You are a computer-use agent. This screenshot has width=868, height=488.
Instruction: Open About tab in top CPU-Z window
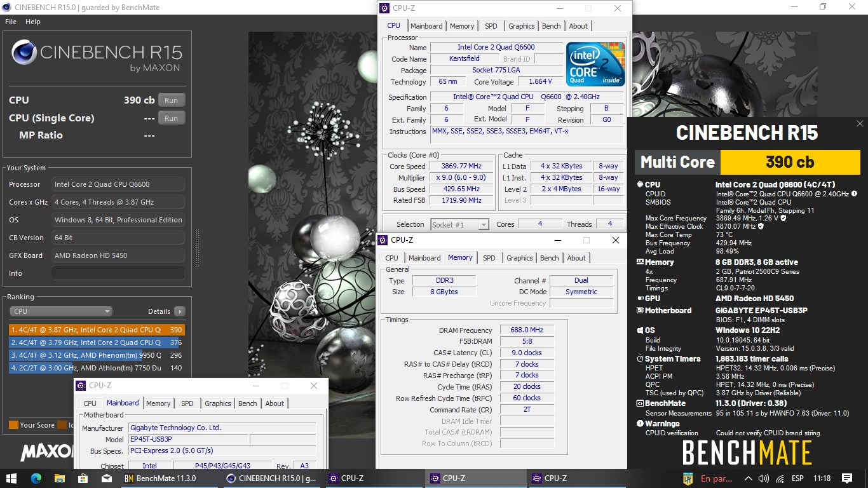click(x=578, y=26)
